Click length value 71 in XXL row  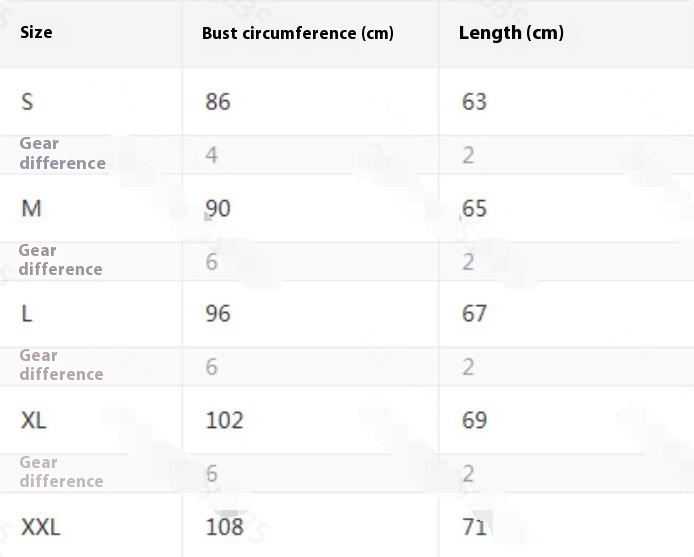pos(474,526)
